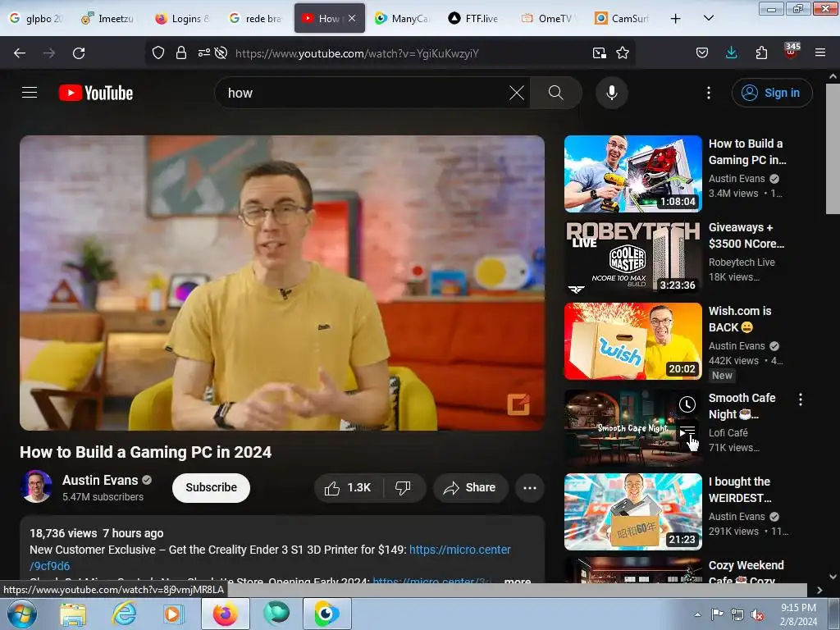Open the micro.center link in description

point(459,550)
